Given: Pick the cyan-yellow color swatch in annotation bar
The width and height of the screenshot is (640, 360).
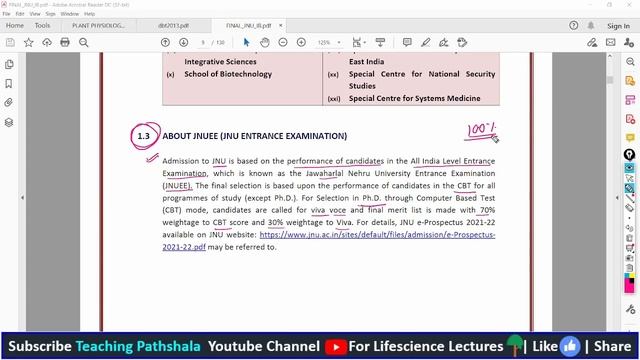Looking at the screenshot, I should pyautogui.click(x=629, y=276).
